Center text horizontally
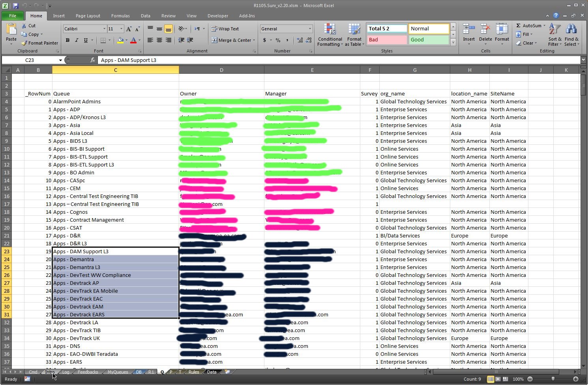The height and width of the screenshot is (385, 588). pyautogui.click(x=159, y=40)
